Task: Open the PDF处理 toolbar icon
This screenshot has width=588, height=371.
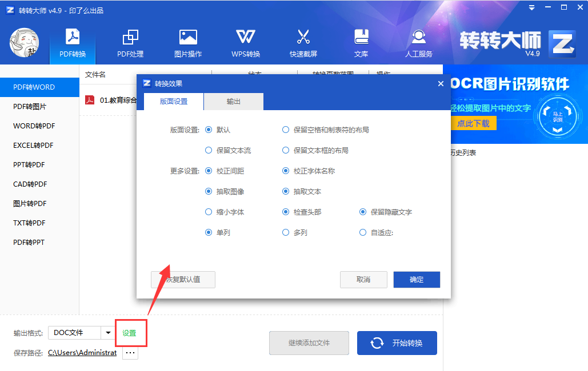Action: click(130, 44)
